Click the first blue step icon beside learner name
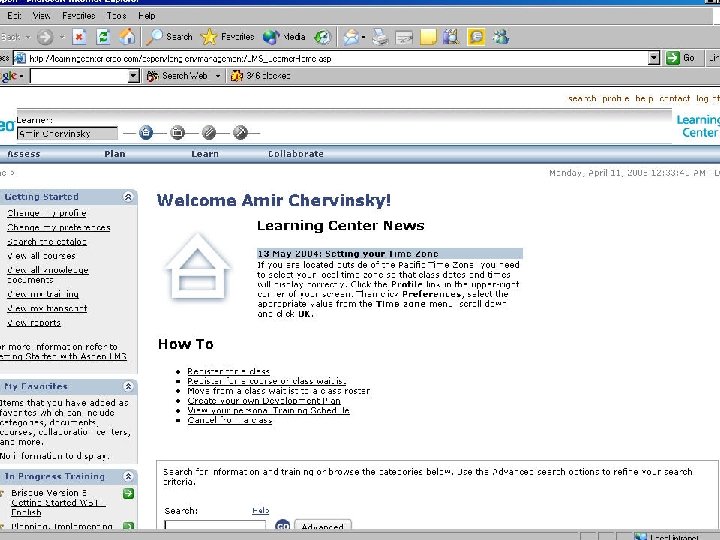Image resolution: width=720 pixels, height=540 pixels. (x=146, y=133)
